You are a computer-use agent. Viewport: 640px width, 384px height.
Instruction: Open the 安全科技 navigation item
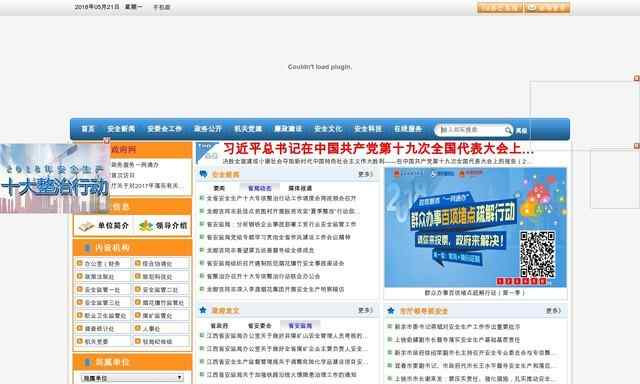click(x=368, y=129)
